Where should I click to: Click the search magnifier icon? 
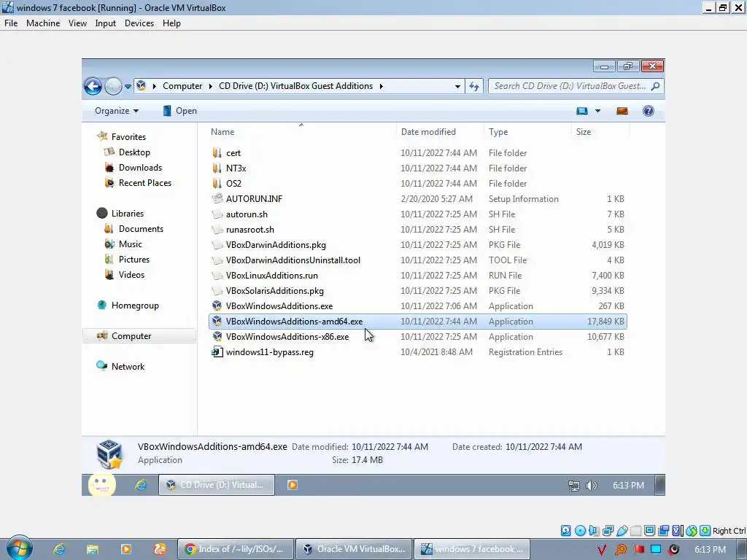[x=656, y=86]
